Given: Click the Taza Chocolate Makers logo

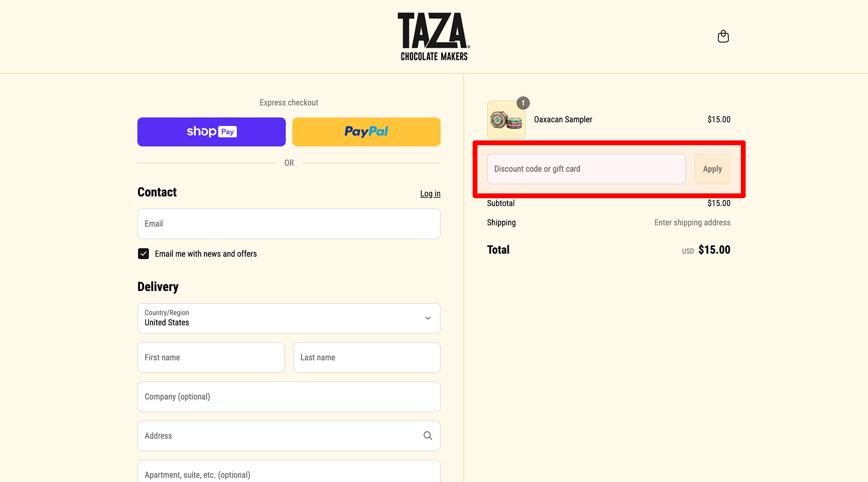Looking at the screenshot, I should click(x=433, y=35).
